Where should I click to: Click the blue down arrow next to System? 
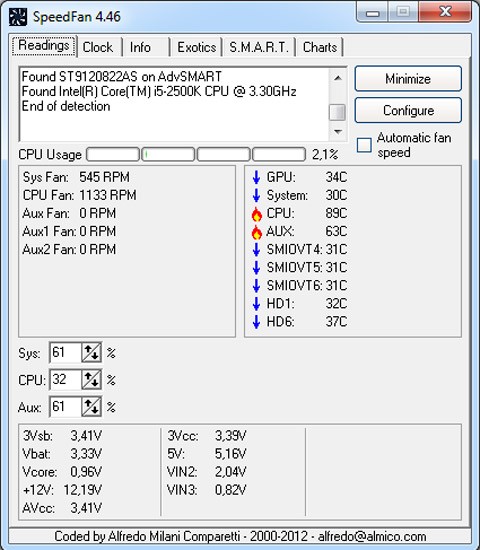pyautogui.click(x=256, y=195)
